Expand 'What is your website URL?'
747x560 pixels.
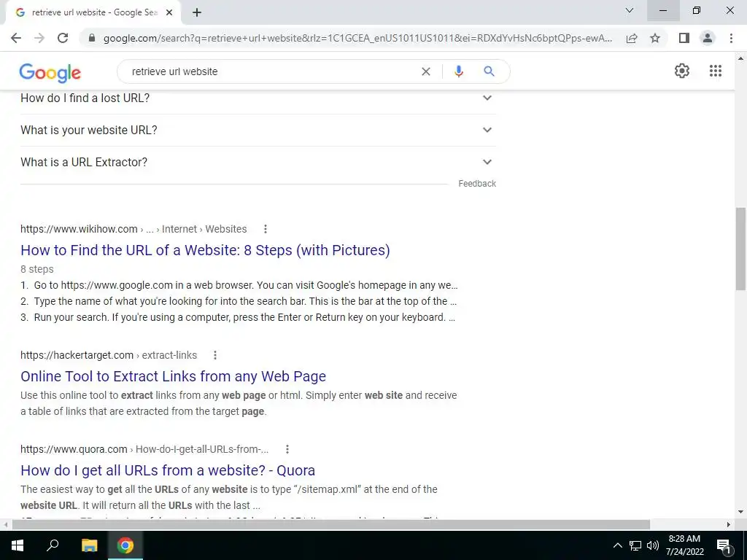pos(258,130)
